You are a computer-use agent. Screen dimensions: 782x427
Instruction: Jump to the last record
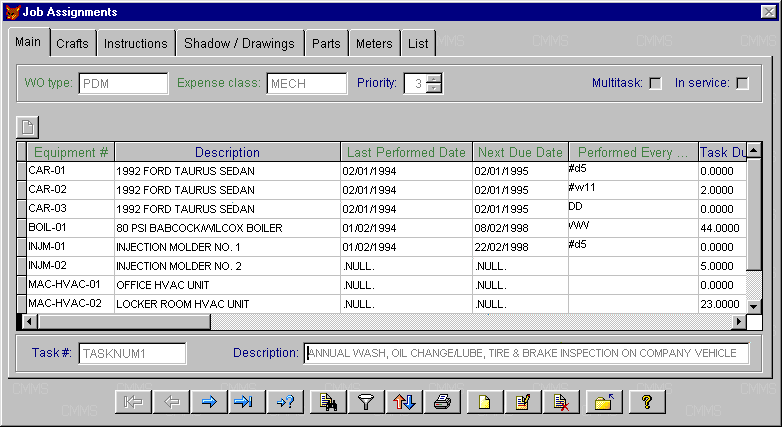(x=246, y=402)
